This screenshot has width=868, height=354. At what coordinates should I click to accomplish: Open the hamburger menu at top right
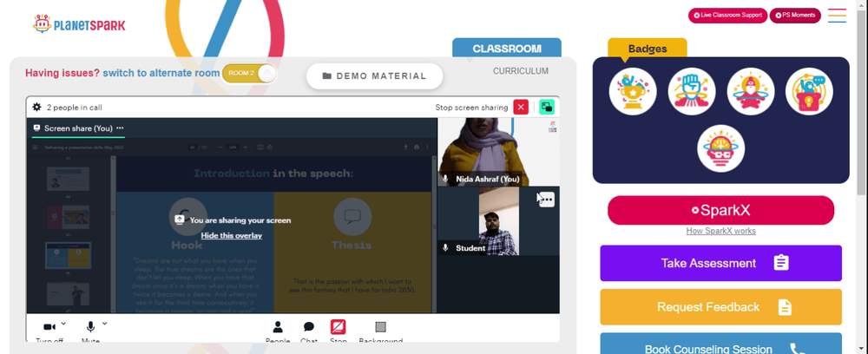(x=837, y=16)
